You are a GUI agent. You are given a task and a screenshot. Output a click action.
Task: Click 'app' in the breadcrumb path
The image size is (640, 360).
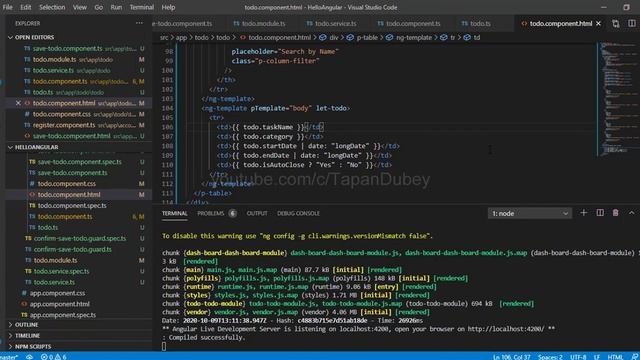pyautogui.click(x=181, y=38)
